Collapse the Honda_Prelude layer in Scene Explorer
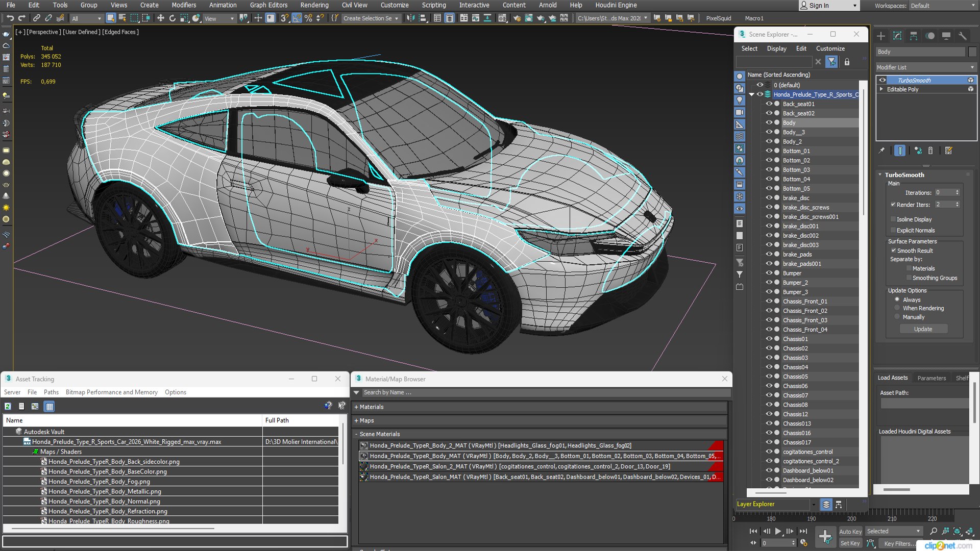The width and height of the screenshot is (980, 551). [751, 94]
